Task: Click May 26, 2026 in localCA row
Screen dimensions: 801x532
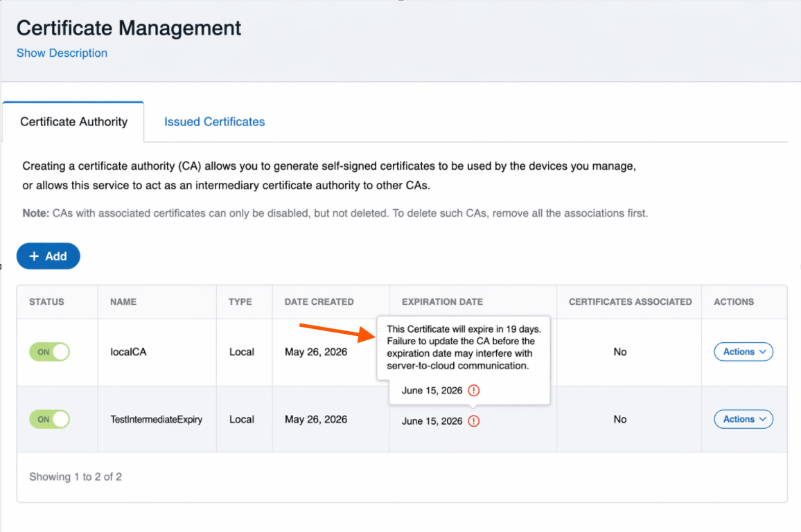Action: (316, 352)
